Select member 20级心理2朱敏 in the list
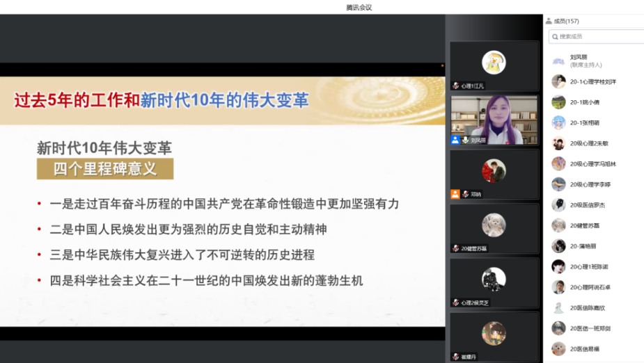Image resolution: width=644 pixels, height=363 pixels. 589,143
